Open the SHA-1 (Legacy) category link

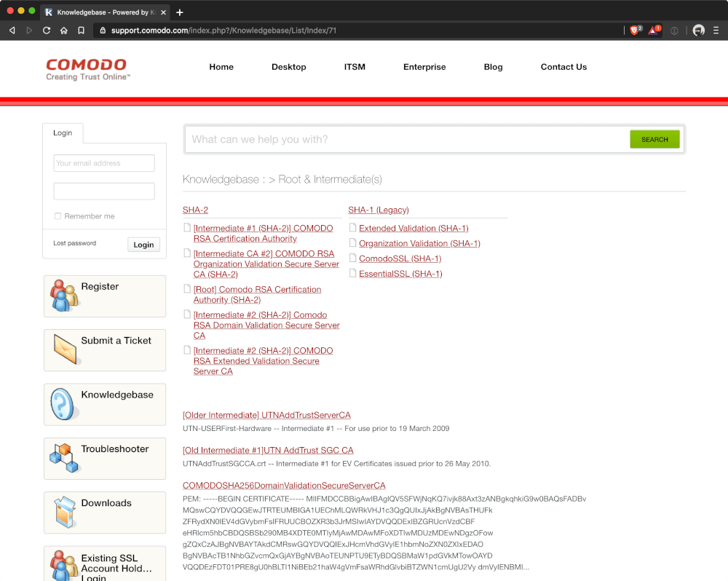tap(379, 210)
